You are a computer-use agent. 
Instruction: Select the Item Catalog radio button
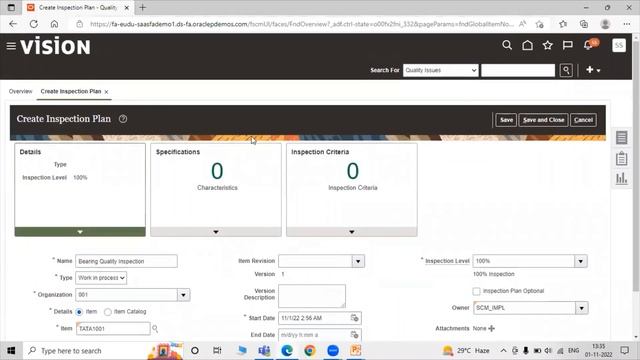pyautogui.click(x=107, y=312)
